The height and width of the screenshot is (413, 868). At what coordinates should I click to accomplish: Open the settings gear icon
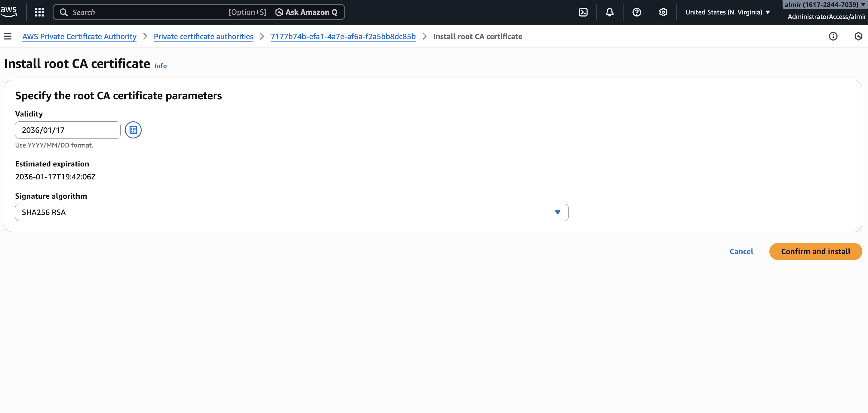(663, 12)
